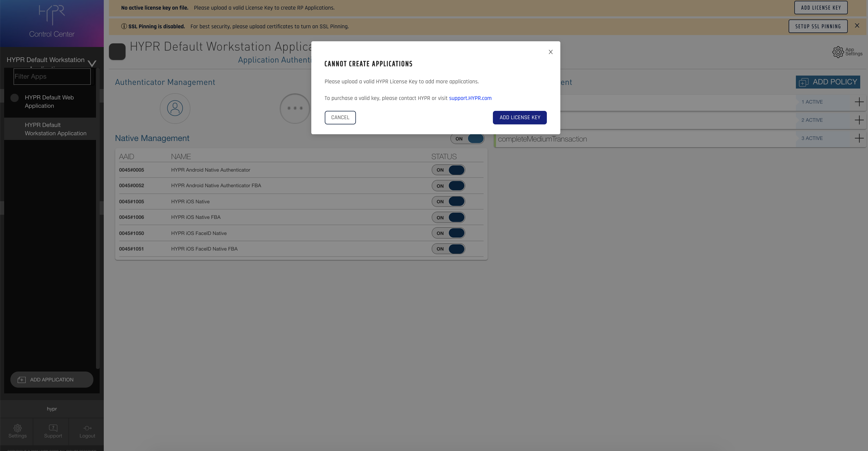Click the user authenticator circle icon
This screenshot has width=868, height=451.
[175, 108]
